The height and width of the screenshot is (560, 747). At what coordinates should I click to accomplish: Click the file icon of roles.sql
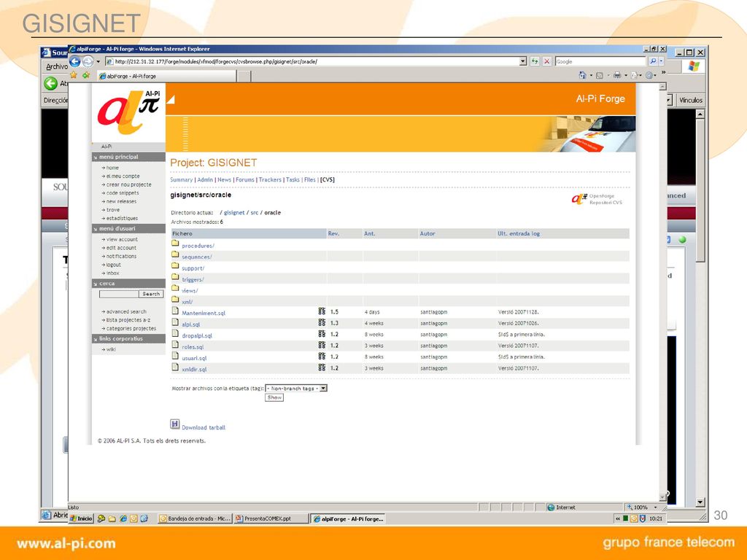pyautogui.click(x=175, y=345)
